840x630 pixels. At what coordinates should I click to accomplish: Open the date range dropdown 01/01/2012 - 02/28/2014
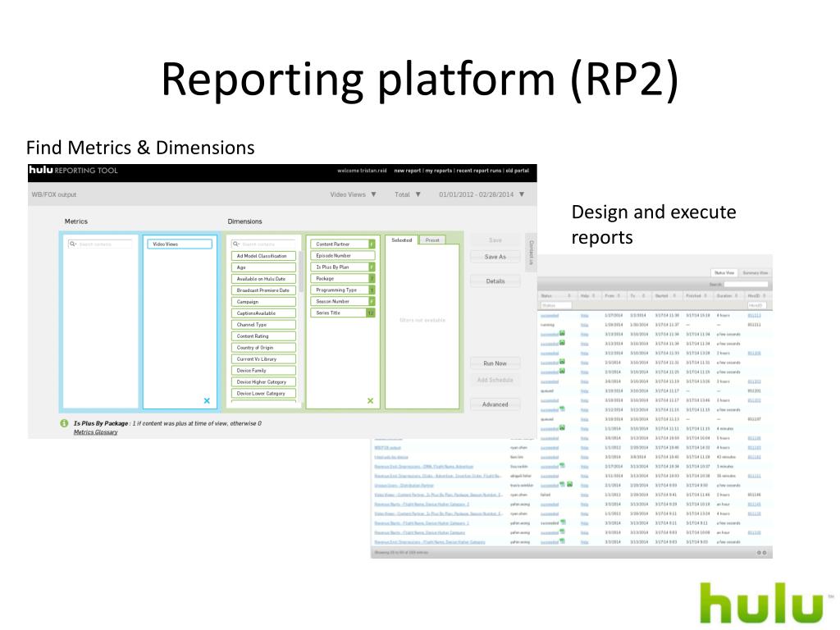coord(481,194)
